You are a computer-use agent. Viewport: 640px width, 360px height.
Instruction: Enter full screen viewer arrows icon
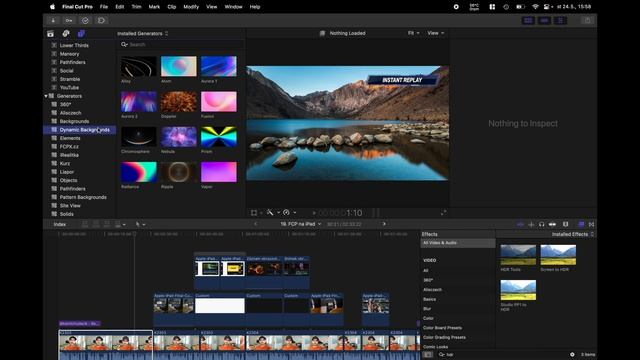pos(443,213)
